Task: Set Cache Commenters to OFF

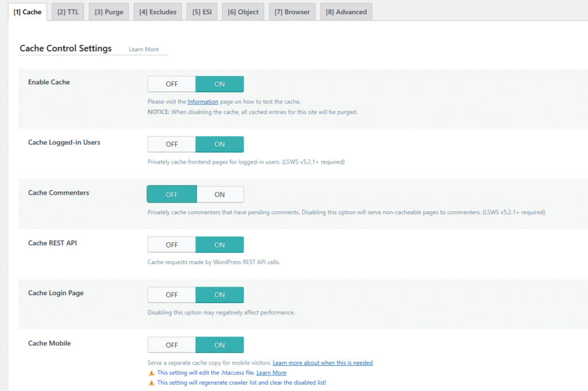Action: click(172, 194)
